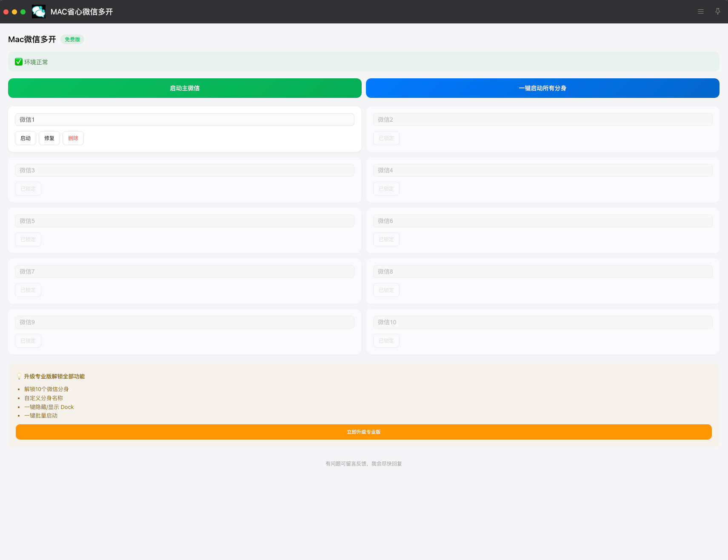728x560 pixels.
Task: Click the lightbulb upgrade tip icon
Action: 19,377
